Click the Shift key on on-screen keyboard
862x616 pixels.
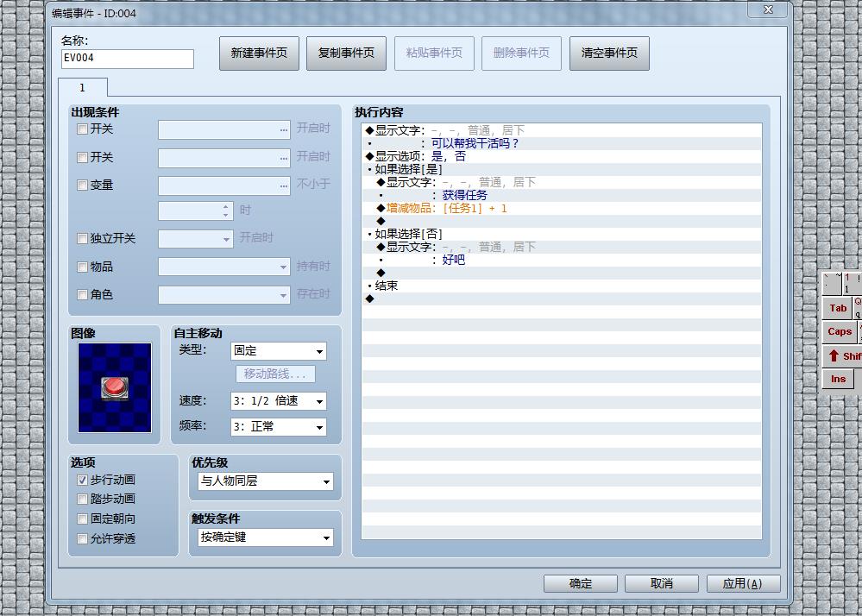point(843,356)
